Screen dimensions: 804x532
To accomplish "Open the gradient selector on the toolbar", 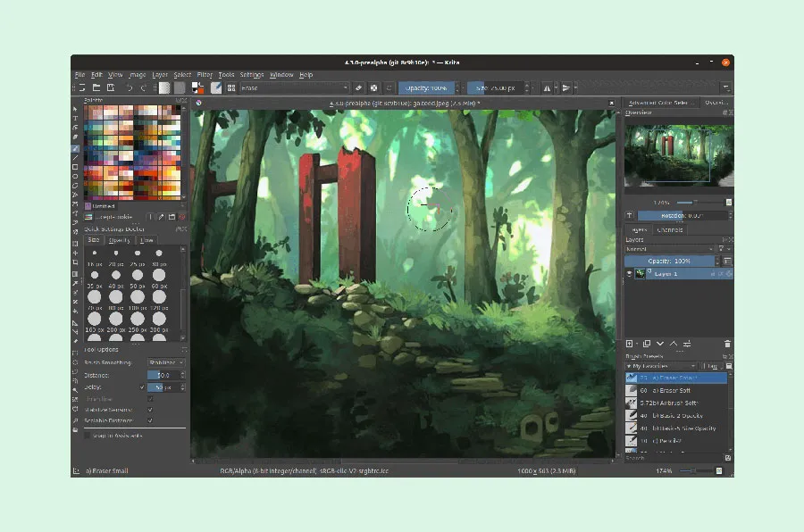I will tap(163, 87).
